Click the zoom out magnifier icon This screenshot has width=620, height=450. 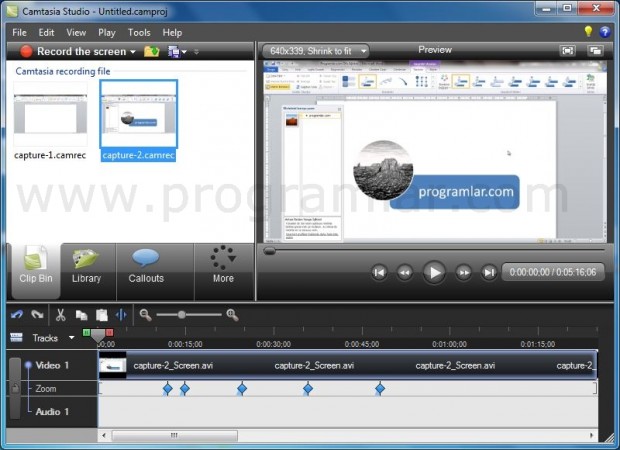(x=145, y=315)
